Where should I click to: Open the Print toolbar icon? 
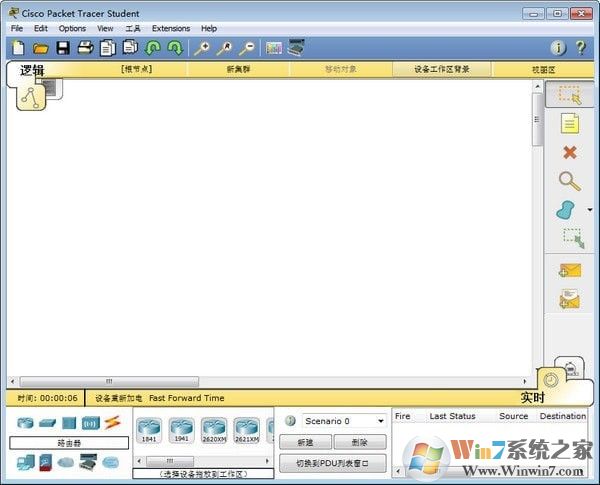[x=85, y=48]
